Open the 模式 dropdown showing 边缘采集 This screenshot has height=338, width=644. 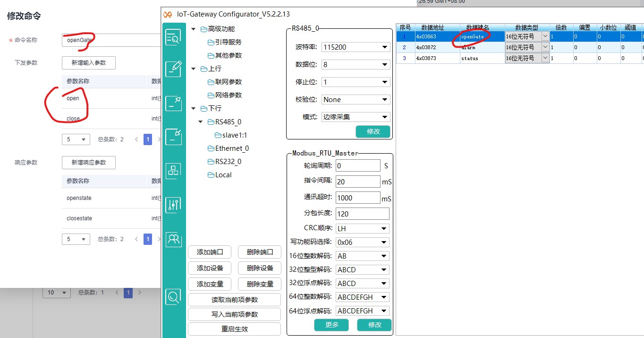point(356,117)
